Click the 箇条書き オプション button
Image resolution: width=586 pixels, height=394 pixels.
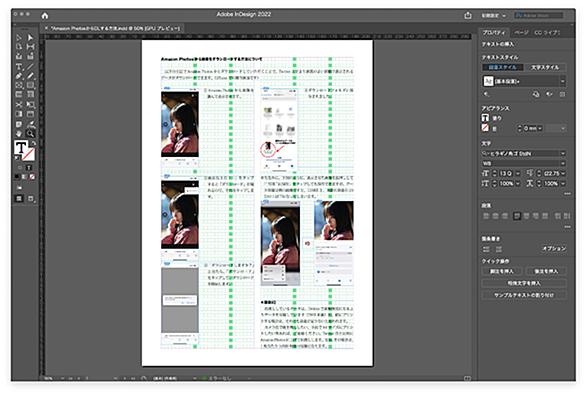click(554, 249)
